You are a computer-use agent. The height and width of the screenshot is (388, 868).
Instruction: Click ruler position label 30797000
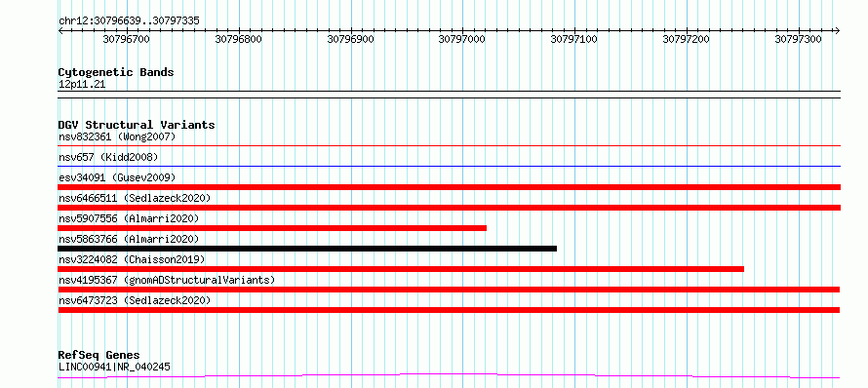[462, 39]
